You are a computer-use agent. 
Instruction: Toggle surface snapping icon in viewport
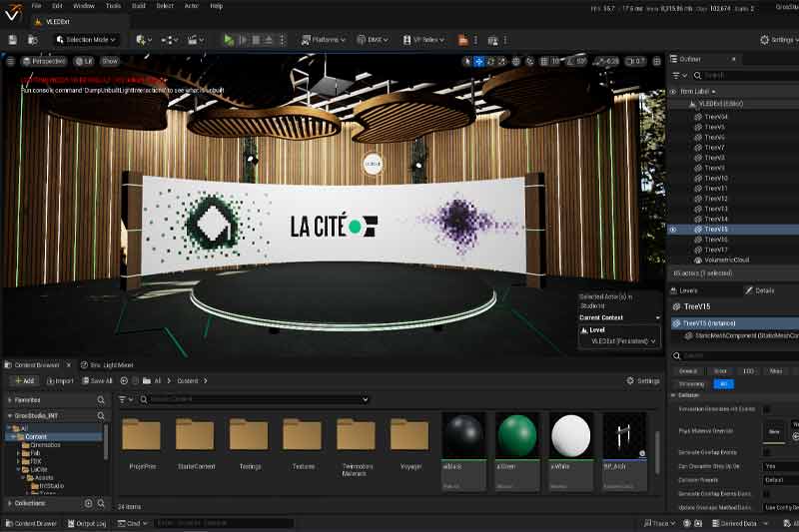tap(530, 61)
